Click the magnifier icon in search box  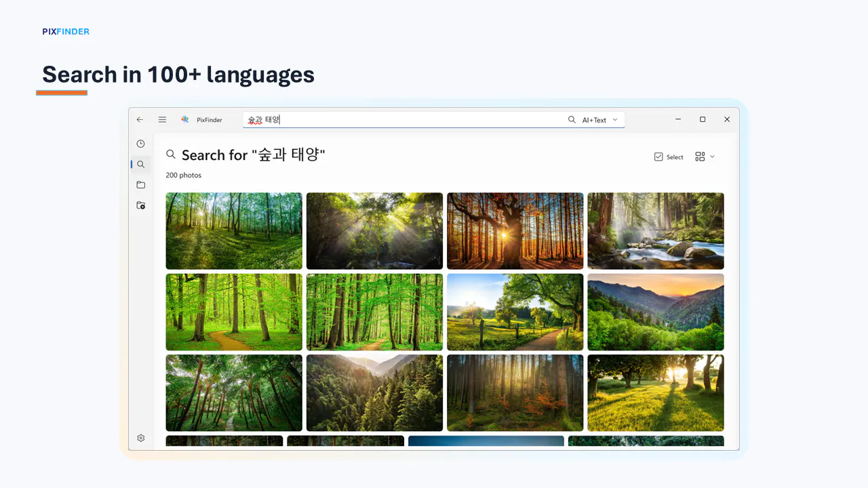click(x=572, y=119)
